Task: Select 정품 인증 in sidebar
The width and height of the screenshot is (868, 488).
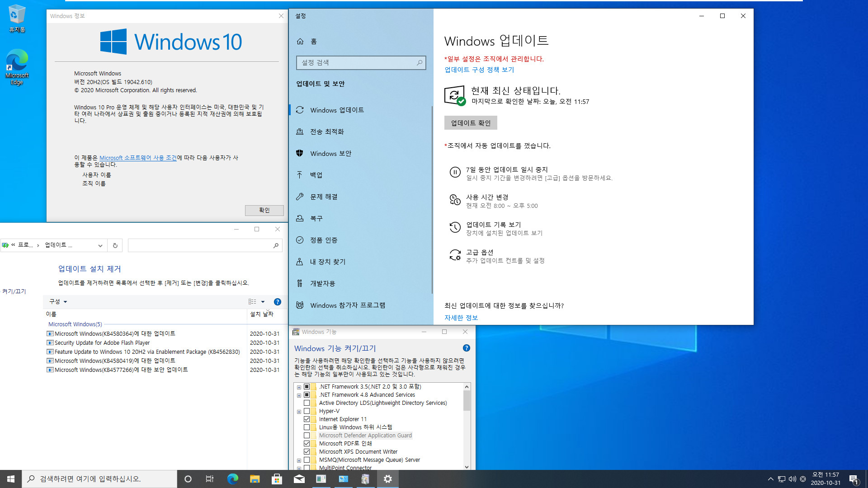Action: pos(360,240)
